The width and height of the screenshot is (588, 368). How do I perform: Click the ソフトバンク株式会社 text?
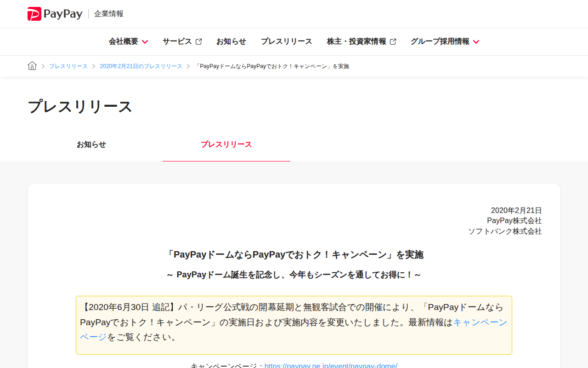505,231
